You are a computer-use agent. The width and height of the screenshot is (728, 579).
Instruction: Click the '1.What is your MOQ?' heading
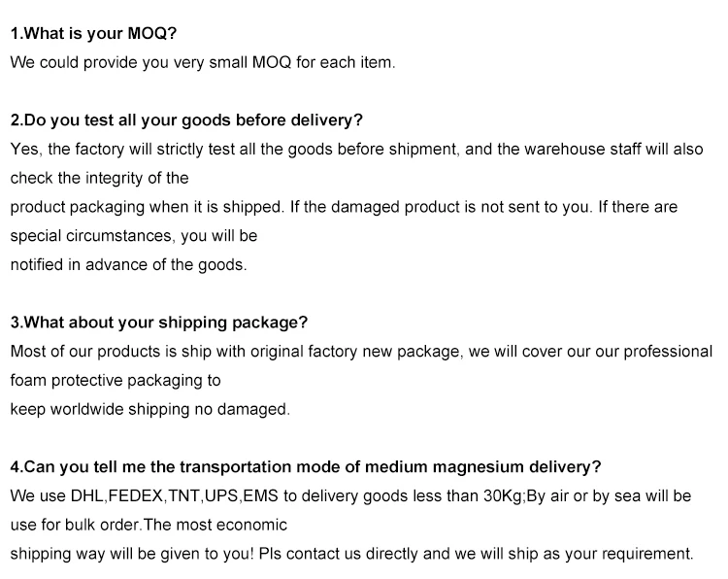tap(93, 33)
